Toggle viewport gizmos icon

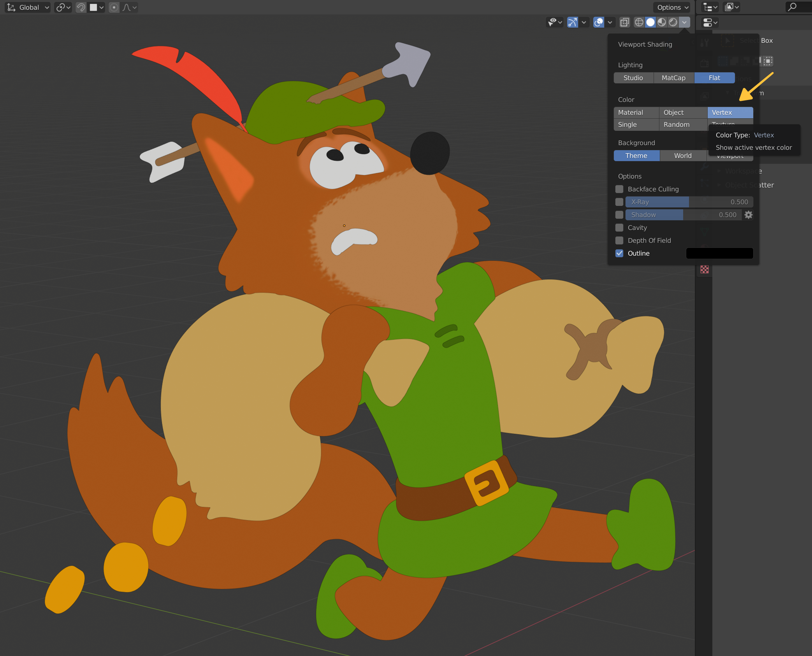tap(572, 23)
